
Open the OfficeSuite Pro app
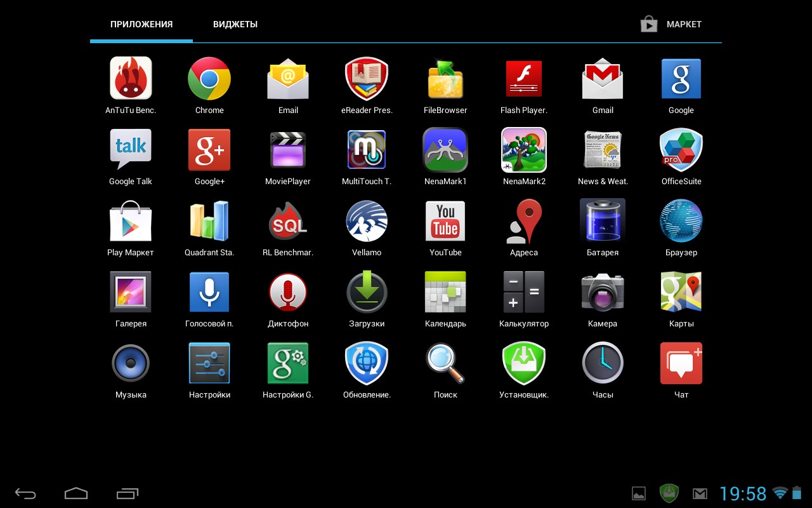681,150
